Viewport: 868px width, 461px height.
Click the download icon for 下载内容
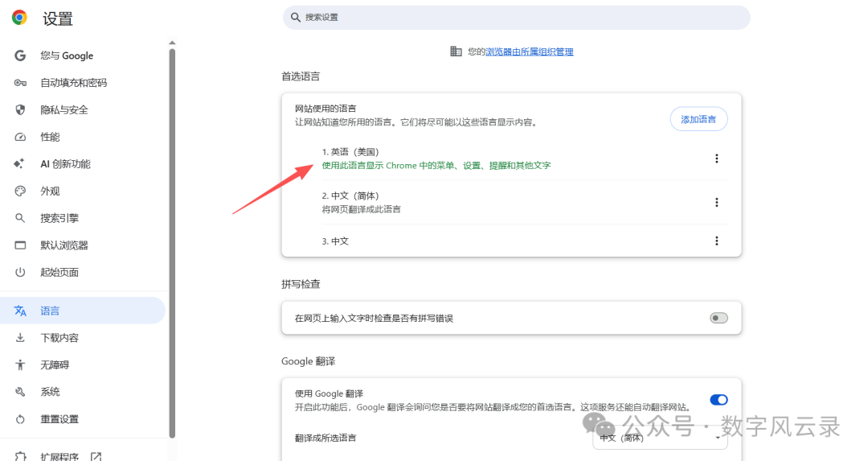point(20,337)
